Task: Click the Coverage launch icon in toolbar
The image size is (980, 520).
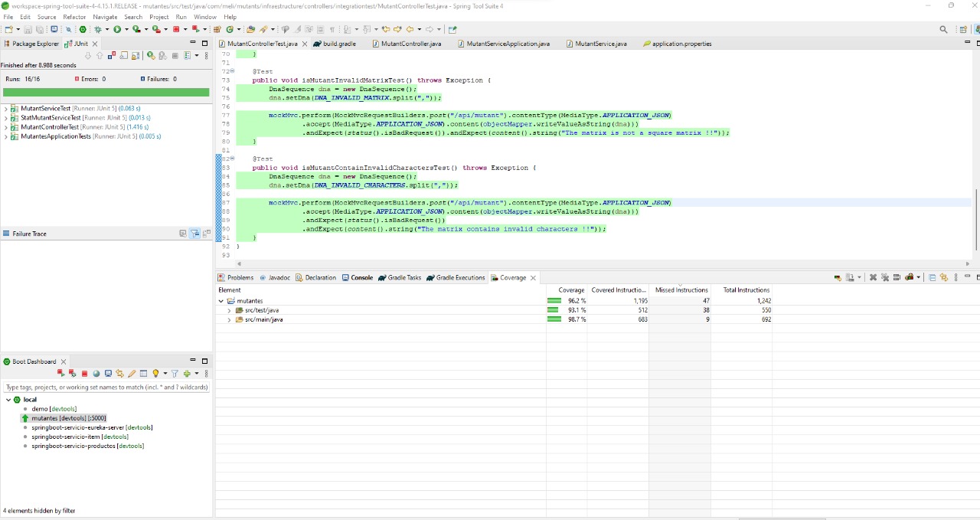Action: (136, 29)
